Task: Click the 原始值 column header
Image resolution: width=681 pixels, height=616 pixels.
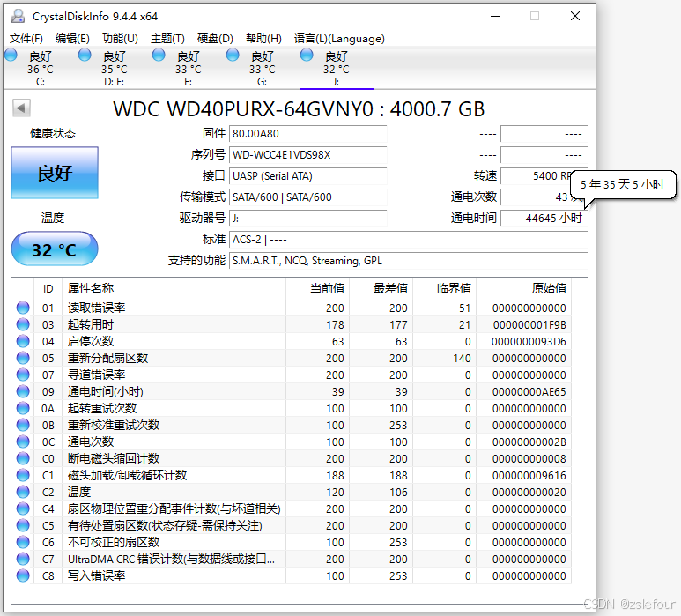Action: pos(524,288)
